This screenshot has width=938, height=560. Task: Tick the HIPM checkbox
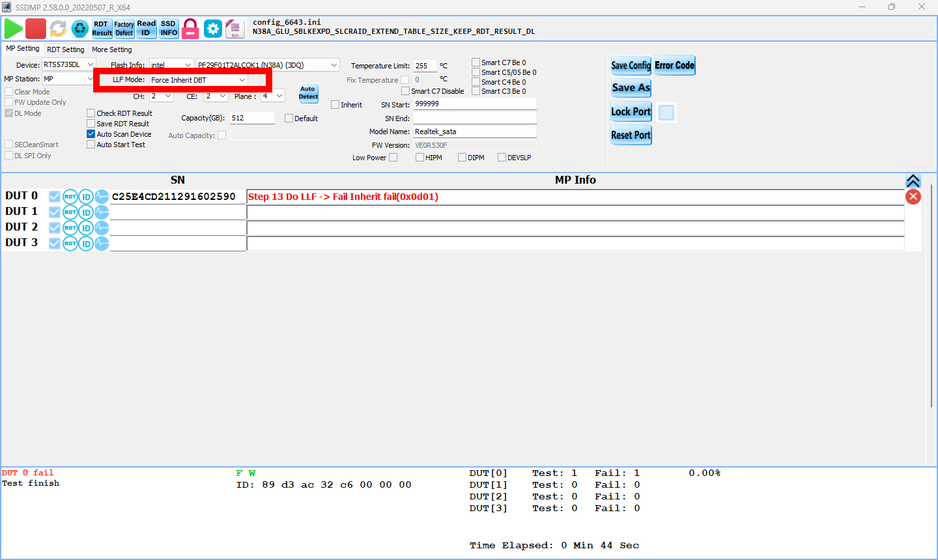click(420, 158)
